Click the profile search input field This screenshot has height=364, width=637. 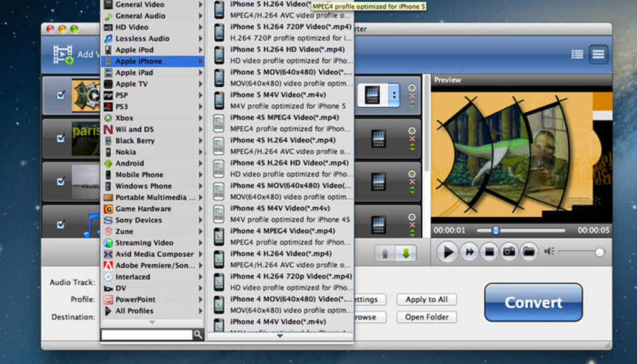(147, 335)
